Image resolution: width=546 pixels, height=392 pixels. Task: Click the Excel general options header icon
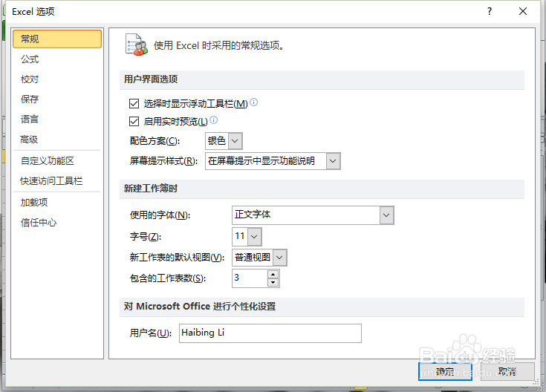(x=137, y=45)
